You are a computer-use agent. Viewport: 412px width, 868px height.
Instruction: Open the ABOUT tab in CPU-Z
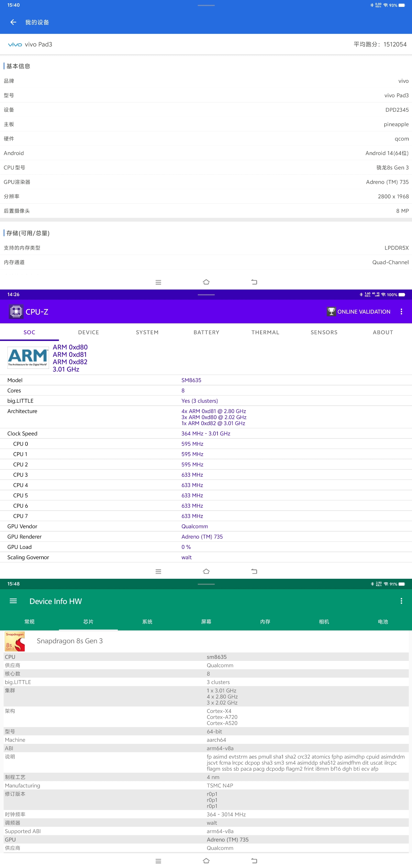(x=383, y=332)
